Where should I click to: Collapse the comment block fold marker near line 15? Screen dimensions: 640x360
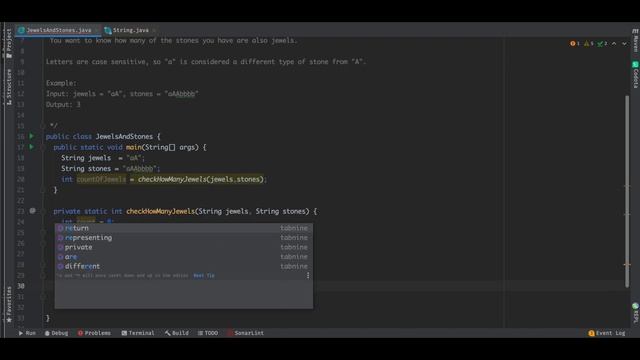[x=42, y=126]
